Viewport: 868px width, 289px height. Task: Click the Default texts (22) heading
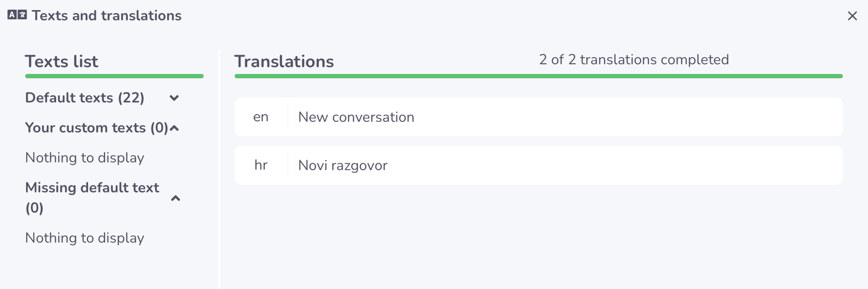pos(85,98)
